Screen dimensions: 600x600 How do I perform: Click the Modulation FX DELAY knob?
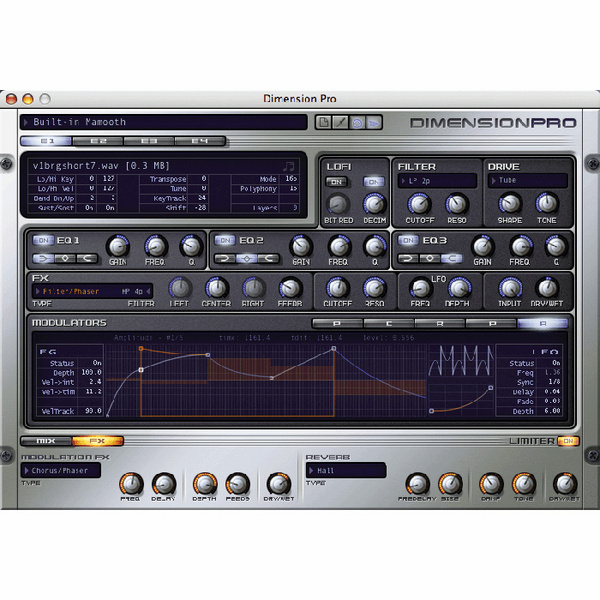click(164, 484)
